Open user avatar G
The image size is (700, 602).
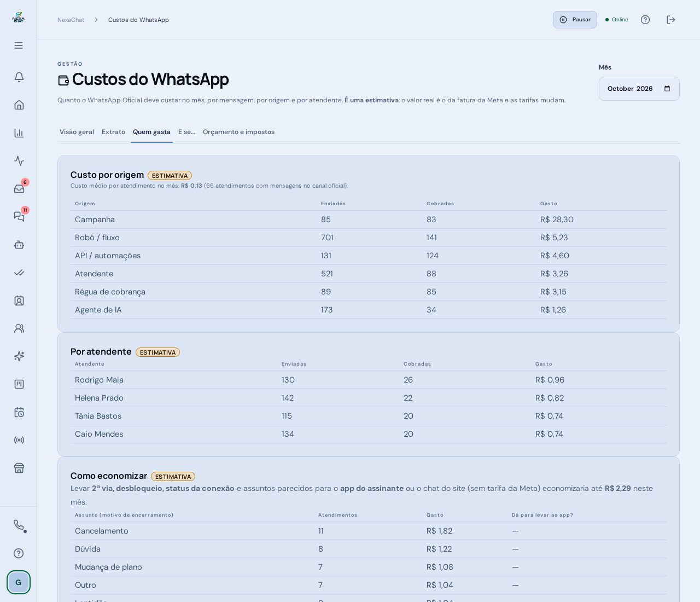tap(19, 582)
